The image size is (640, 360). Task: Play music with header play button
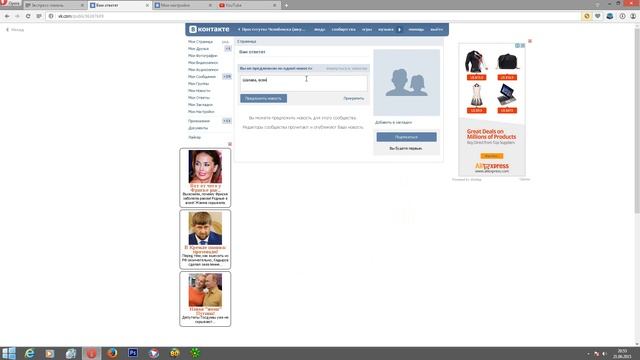click(x=400, y=29)
